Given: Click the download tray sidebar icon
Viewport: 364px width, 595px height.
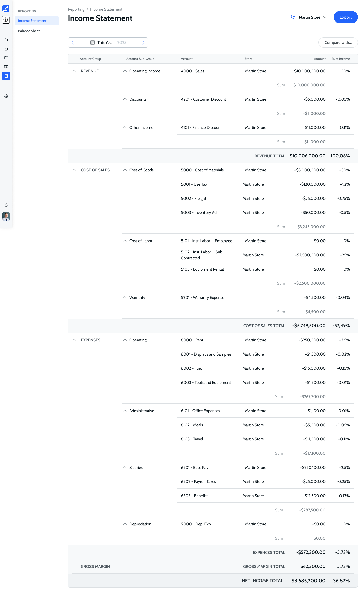Looking at the screenshot, I should 6,49.
